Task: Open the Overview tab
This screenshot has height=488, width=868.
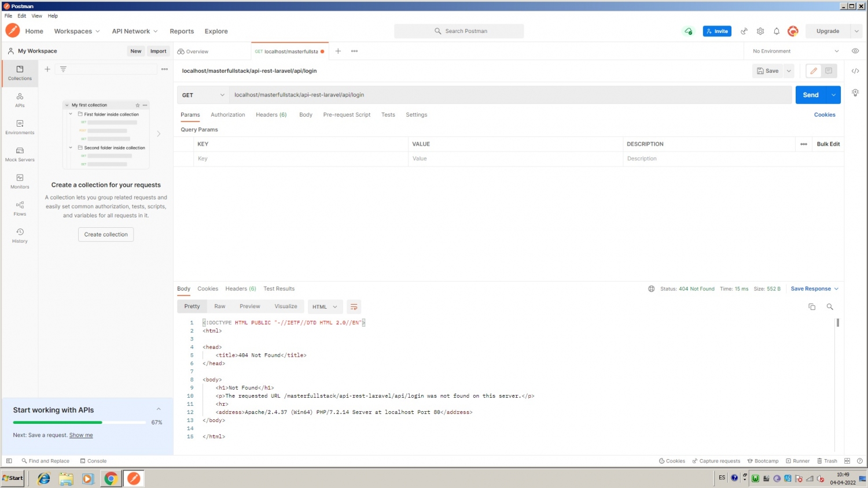Action: pyautogui.click(x=194, y=51)
